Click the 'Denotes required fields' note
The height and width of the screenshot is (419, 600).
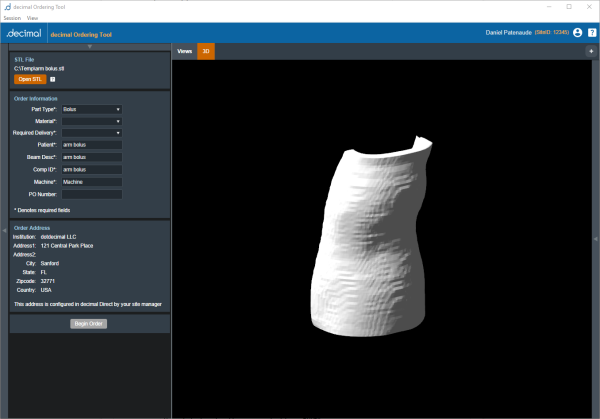[42, 210]
